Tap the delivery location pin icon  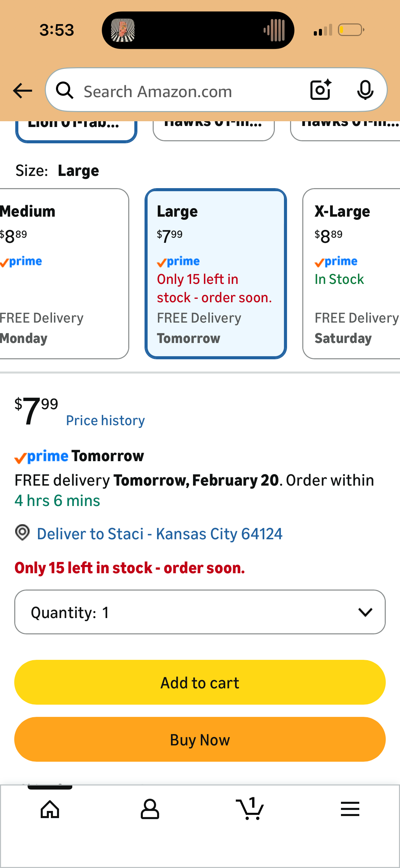(22, 532)
